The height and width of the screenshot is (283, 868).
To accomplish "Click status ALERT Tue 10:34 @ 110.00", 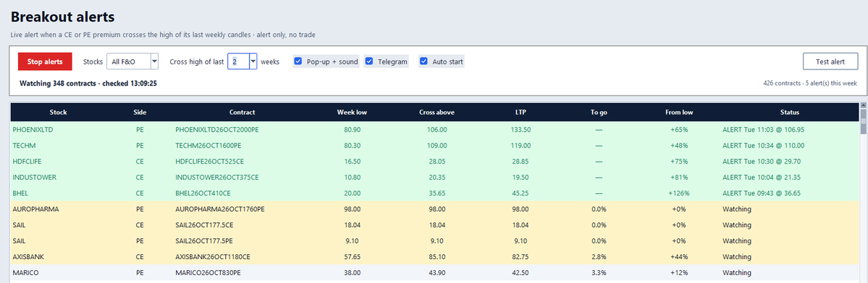I will click(763, 145).
